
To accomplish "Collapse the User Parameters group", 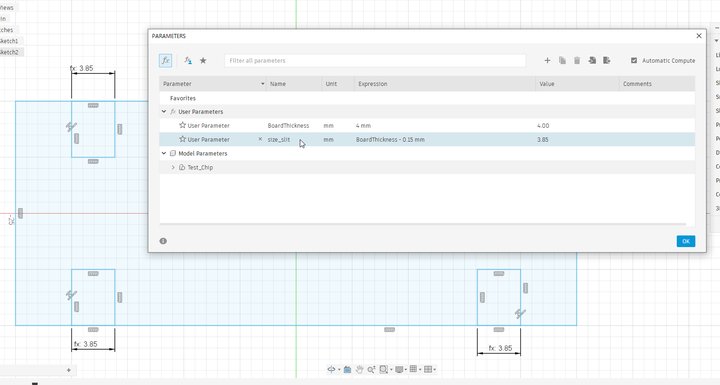I will pos(164,111).
